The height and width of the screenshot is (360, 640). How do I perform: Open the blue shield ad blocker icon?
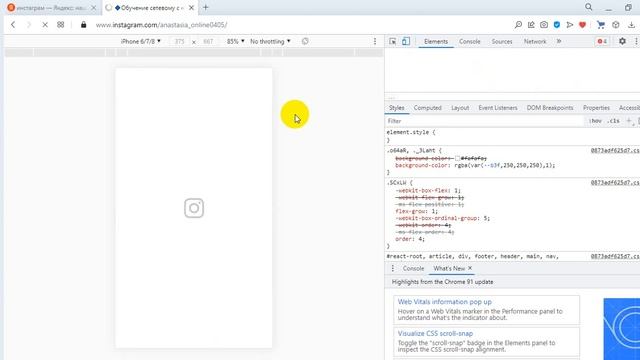tap(557, 25)
